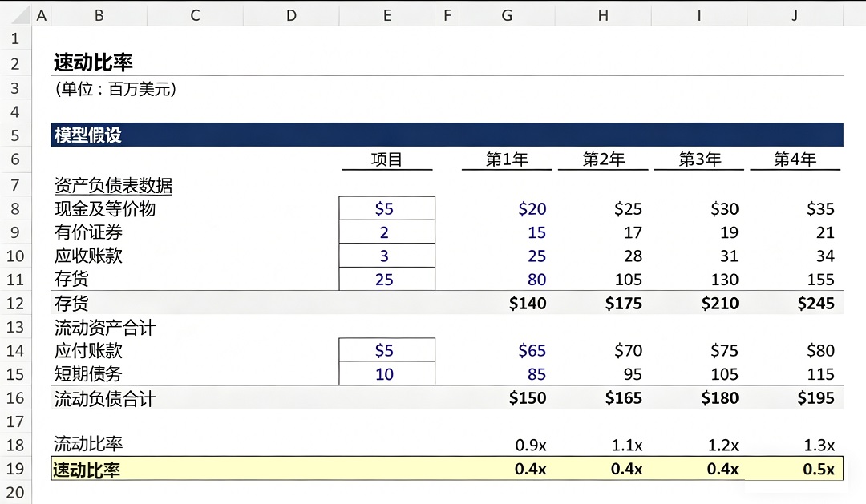This screenshot has height=504, width=866.
Task: Click the 0.4x quick ratio in 第1年
Action: click(x=531, y=470)
